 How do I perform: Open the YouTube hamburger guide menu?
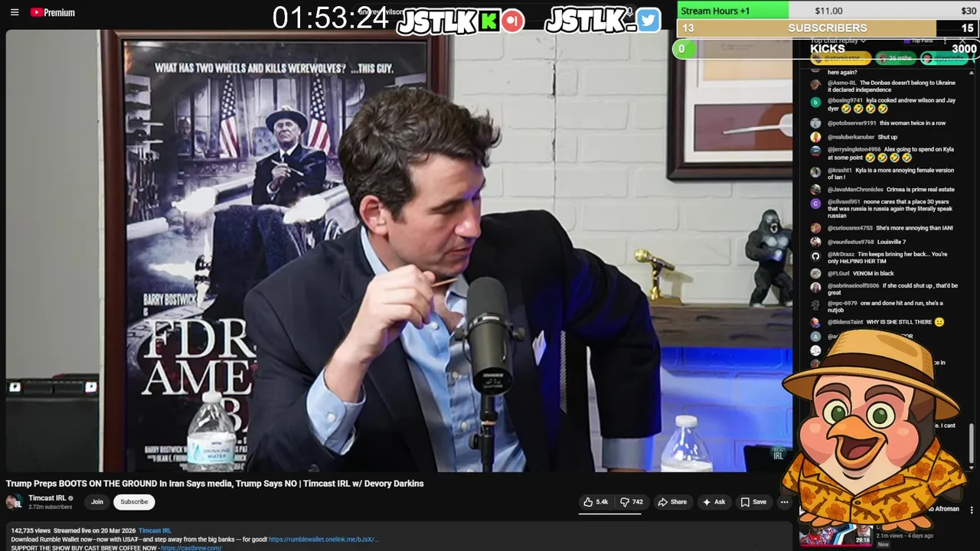(14, 12)
